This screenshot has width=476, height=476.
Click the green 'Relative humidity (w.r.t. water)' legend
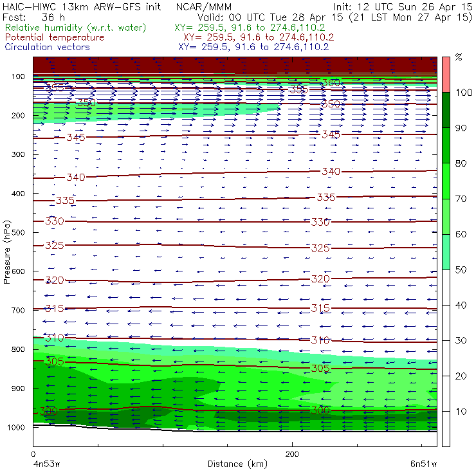click(76, 28)
